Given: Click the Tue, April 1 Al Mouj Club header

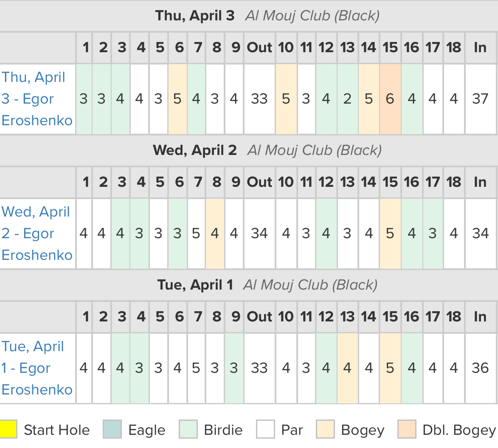Looking at the screenshot, I should tap(267, 285).
